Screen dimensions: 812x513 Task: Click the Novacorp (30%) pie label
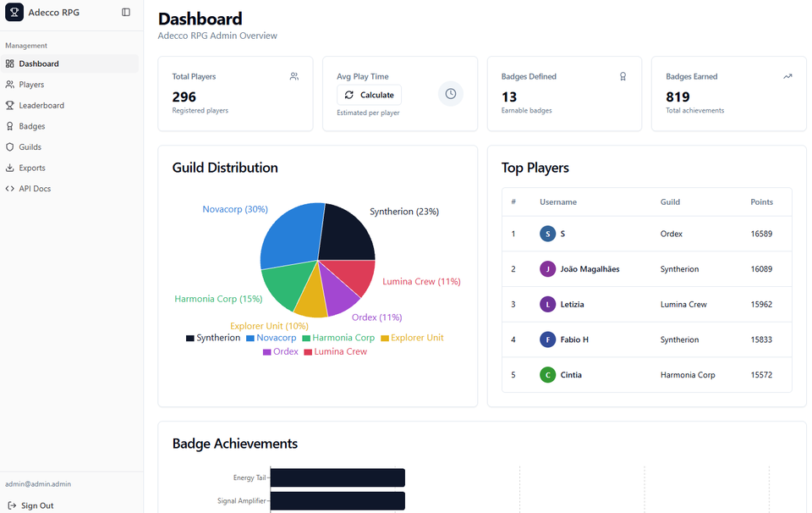click(235, 209)
